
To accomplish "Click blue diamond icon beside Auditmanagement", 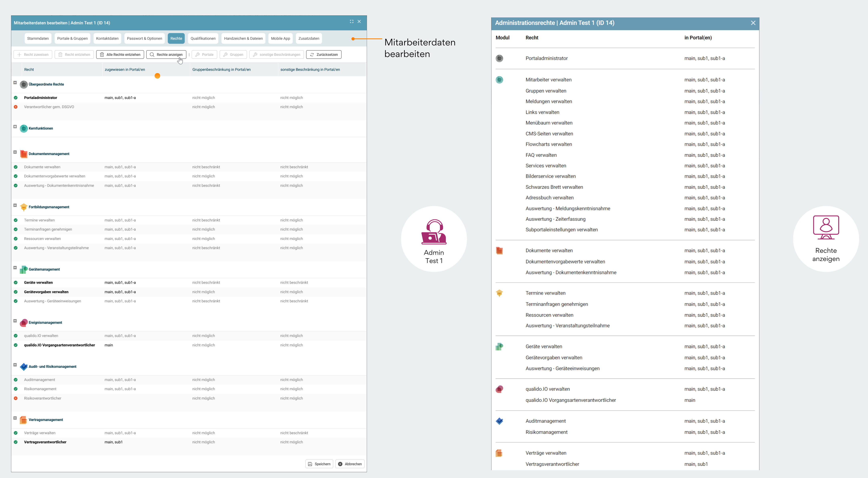I will pos(499,421).
